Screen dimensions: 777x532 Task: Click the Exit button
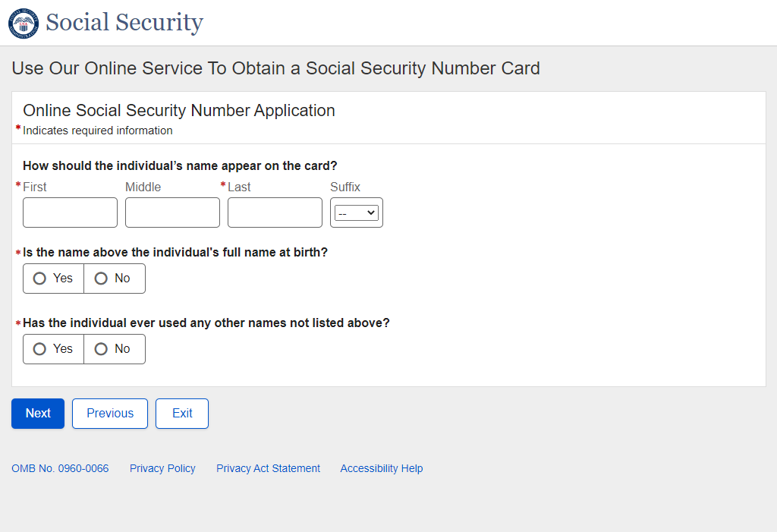pyautogui.click(x=182, y=414)
